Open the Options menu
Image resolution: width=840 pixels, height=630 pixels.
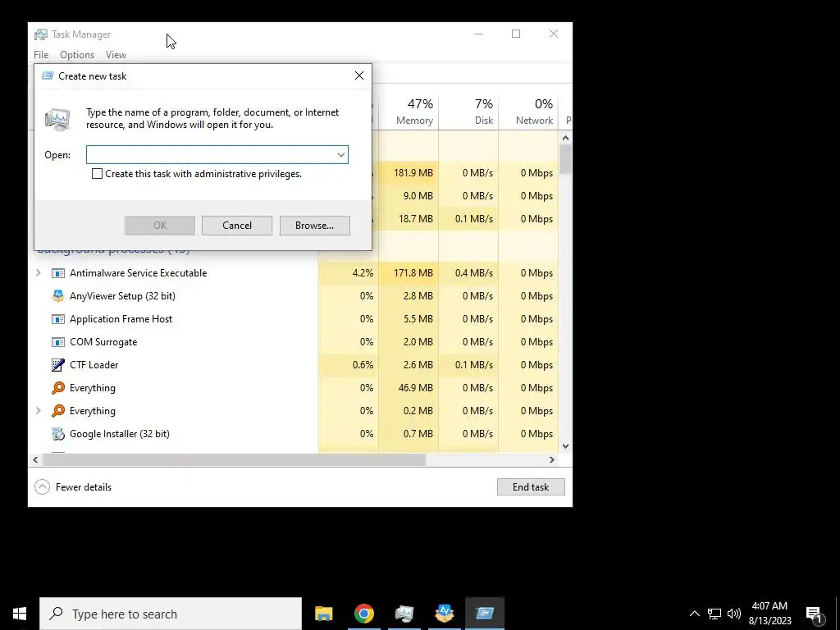[77, 55]
